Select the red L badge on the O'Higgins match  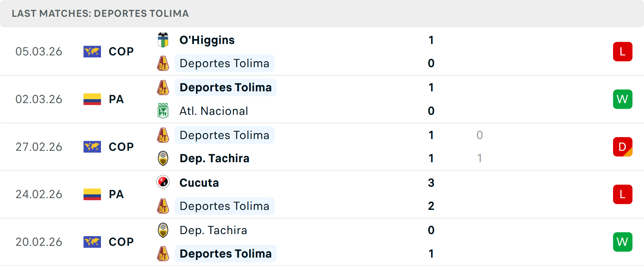point(623,51)
